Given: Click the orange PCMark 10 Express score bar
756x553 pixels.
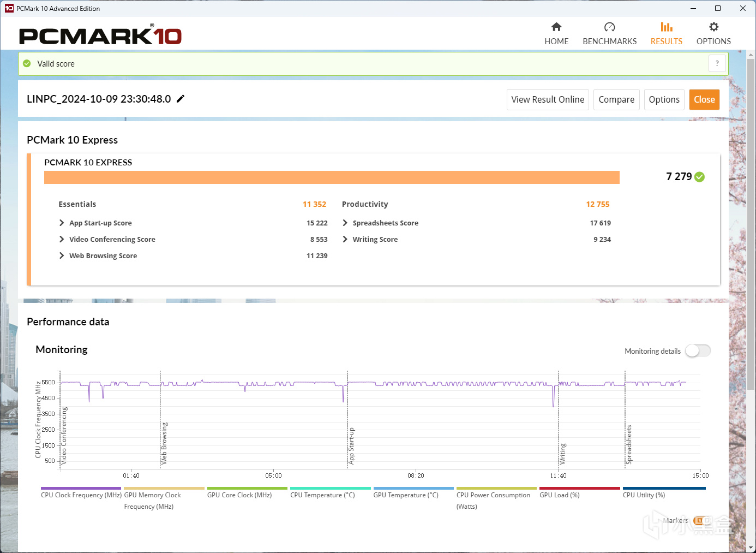Looking at the screenshot, I should coord(332,177).
